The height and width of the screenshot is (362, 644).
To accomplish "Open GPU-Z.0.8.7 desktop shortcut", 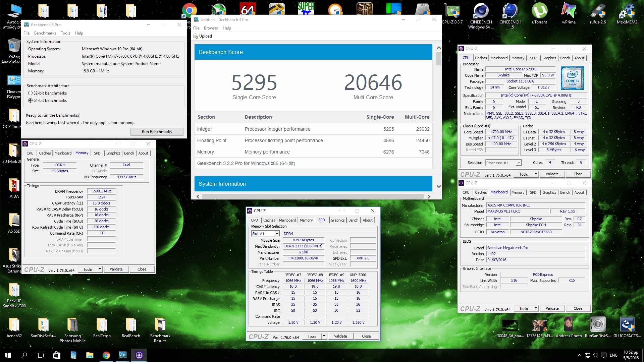I will 452,14.
